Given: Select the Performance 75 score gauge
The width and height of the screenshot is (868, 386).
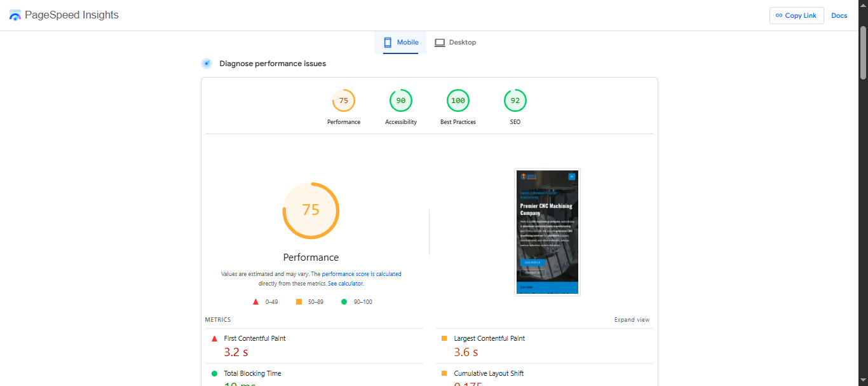Looking at the screenshot, I should (x=344, y=100).
